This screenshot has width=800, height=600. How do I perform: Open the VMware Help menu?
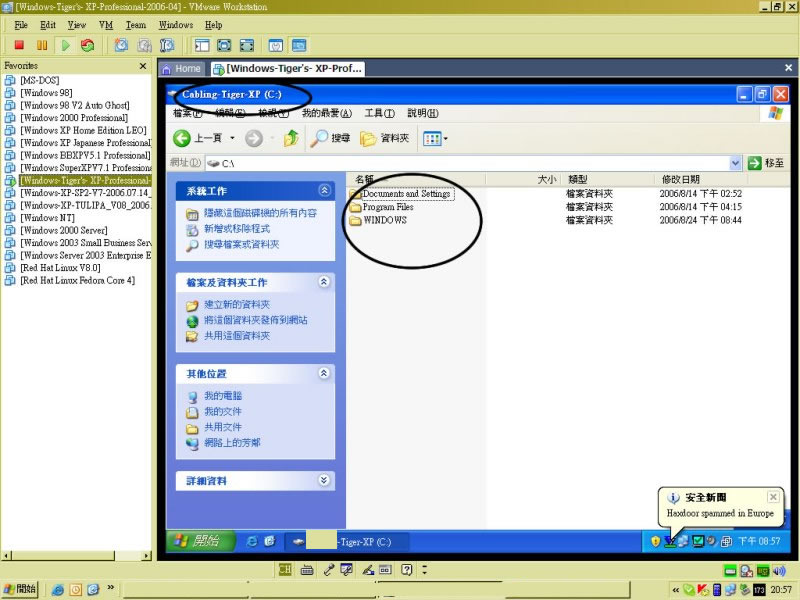(214, 25)
